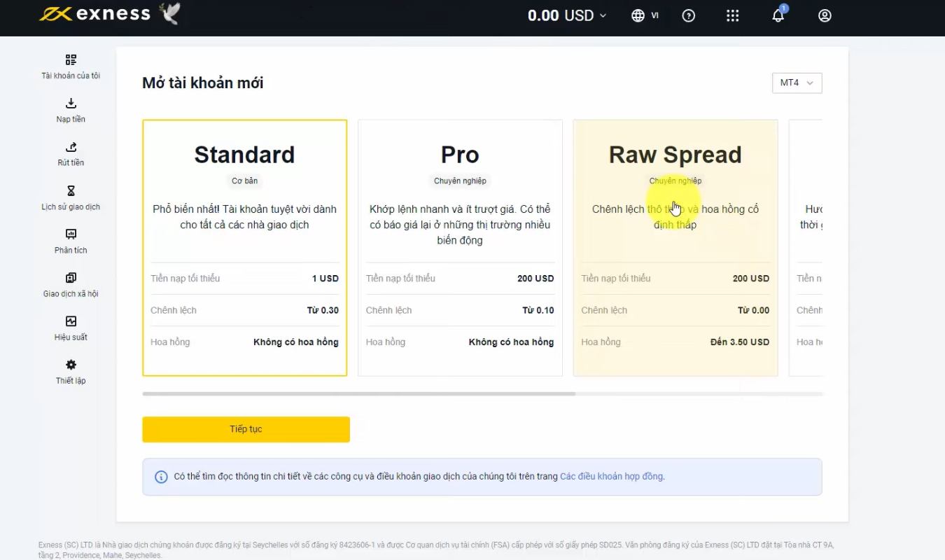Open the Các điều khoản hợp đồng link
945x560 pixels.
(611, 477)
